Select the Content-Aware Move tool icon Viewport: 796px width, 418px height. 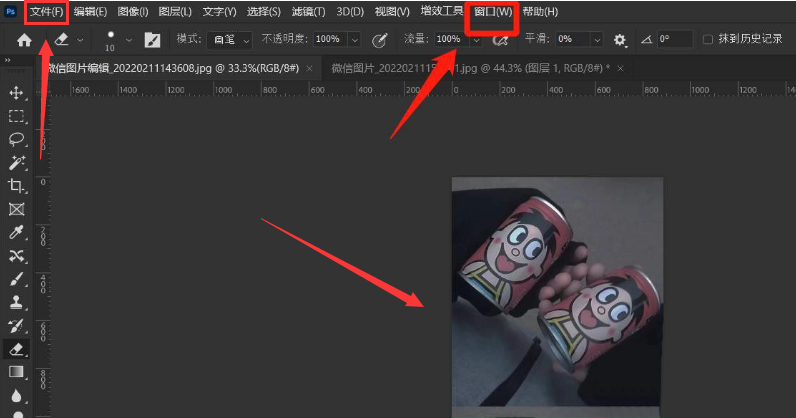coord(16,255)
